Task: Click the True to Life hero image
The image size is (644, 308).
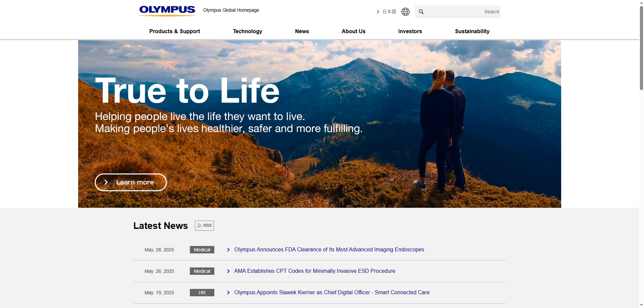Action: tap(335, 151)
